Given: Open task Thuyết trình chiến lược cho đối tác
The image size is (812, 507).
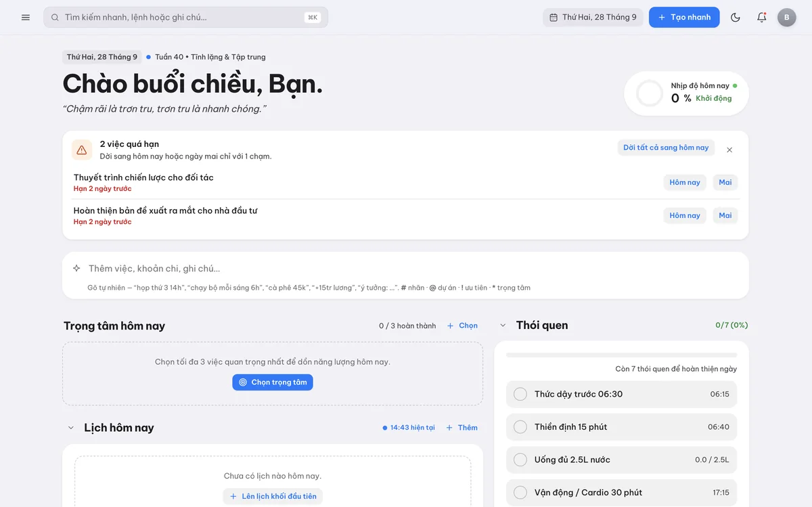Looking at the screenshot, I should point(143,177).
